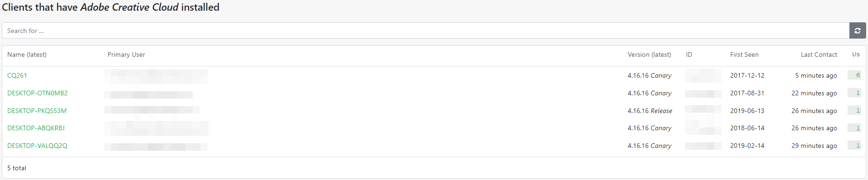Open the DESKTOP-VALQQ2Q client link

[x=38, y=146]
